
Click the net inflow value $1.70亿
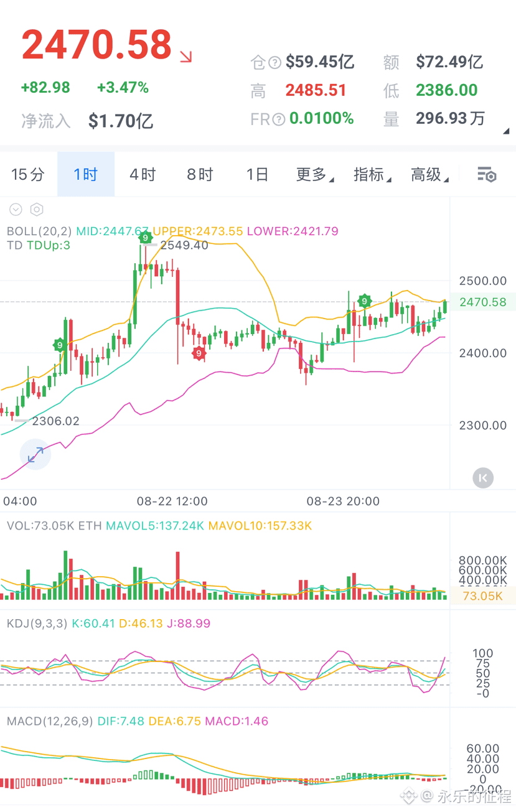tap(121, 121)
